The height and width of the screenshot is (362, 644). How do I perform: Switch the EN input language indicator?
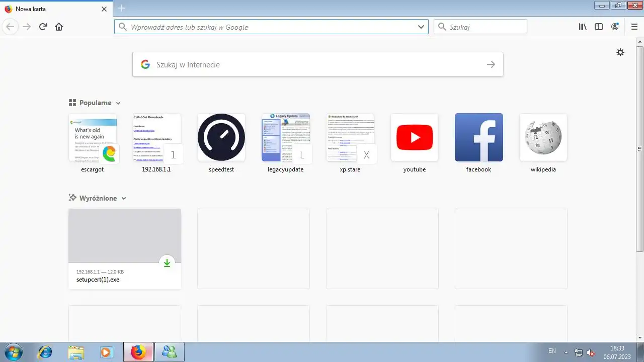[x=552, y=350]
